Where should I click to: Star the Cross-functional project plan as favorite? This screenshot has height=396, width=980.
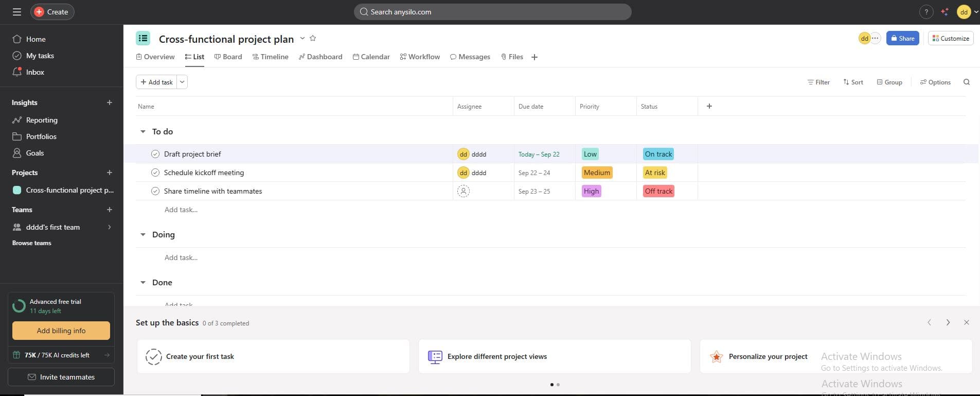coord(313,38)
